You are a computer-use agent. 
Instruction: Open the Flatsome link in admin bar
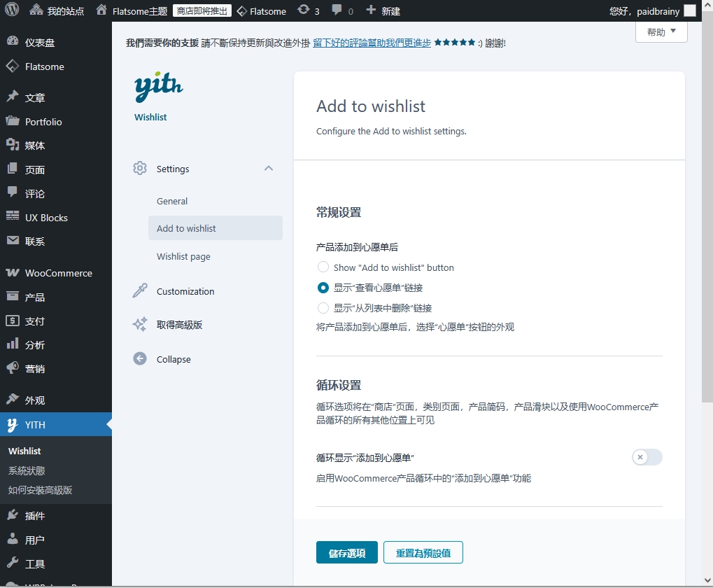click(x=262, y=11)
